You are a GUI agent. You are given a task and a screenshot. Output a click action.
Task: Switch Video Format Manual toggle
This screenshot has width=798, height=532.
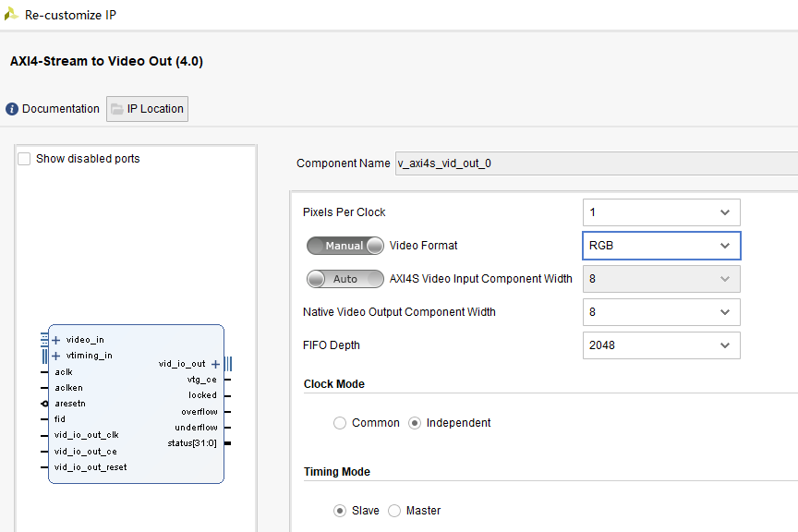click(x=345, y=246)
